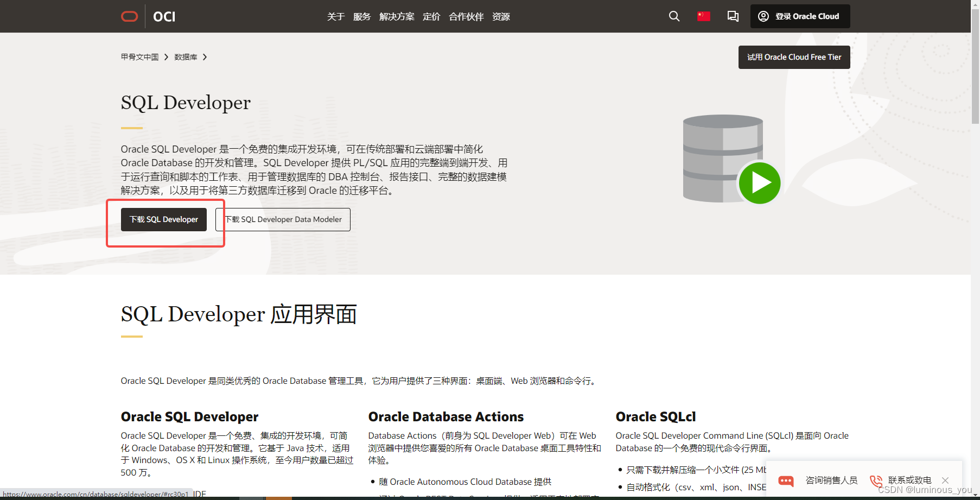
Task: Click 试用 Oracle Cloud Free Tier
Action: click(794, 57)
